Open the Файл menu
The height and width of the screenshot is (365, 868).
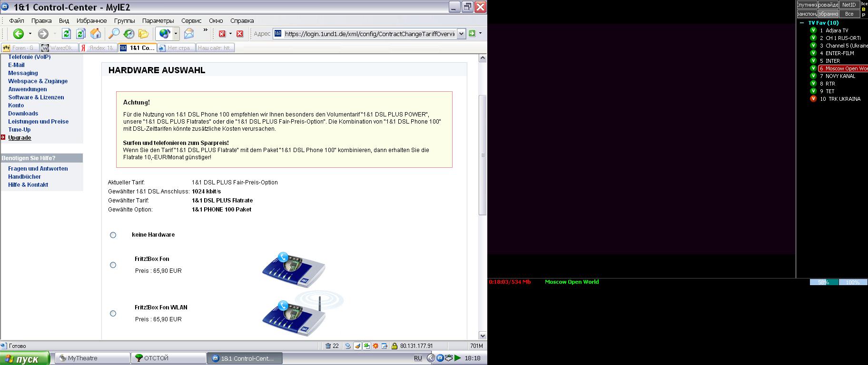(x=17, y=20)
